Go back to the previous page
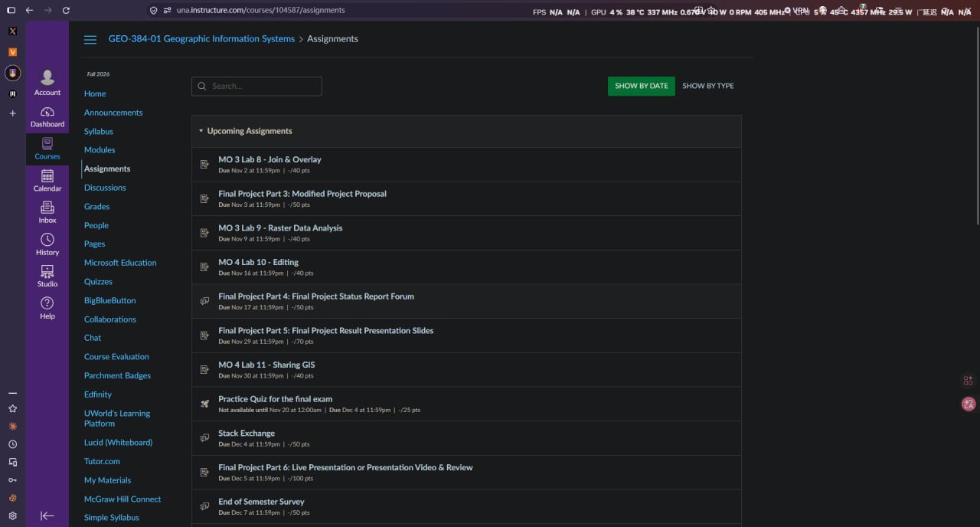 pos(29,11)
